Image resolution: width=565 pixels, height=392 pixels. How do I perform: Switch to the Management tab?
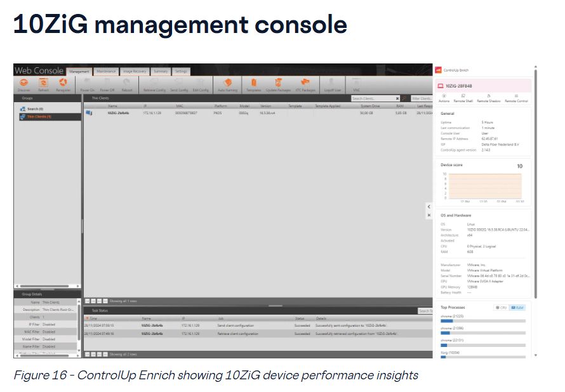(79, 71)
